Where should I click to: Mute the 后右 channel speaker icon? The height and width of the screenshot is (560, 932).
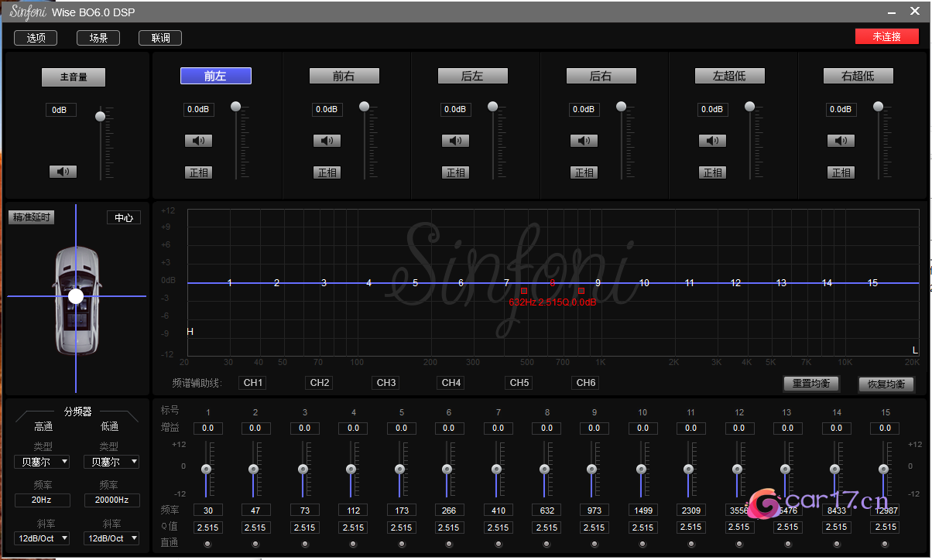584,141
